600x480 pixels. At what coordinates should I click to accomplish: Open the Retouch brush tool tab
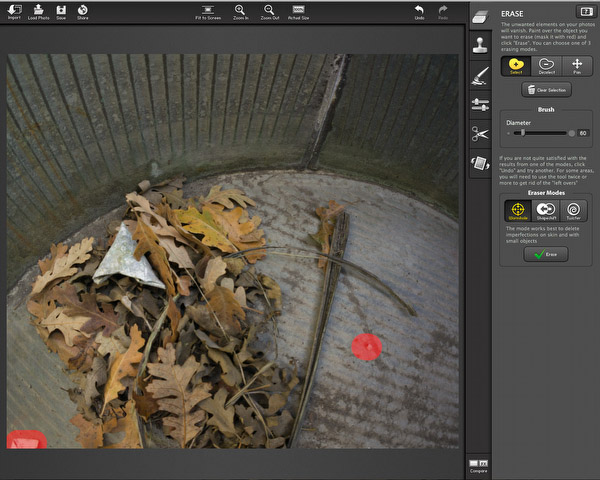480,75
